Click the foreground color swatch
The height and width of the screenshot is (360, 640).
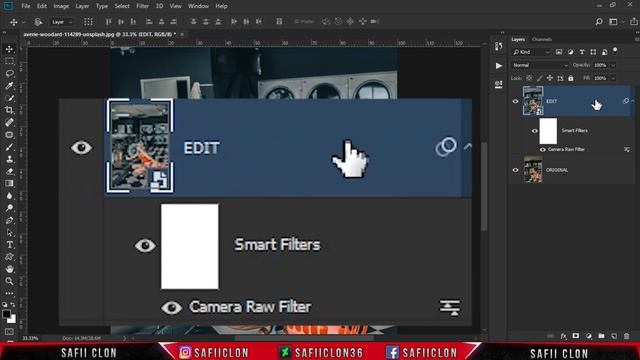(x=6, y=314)
